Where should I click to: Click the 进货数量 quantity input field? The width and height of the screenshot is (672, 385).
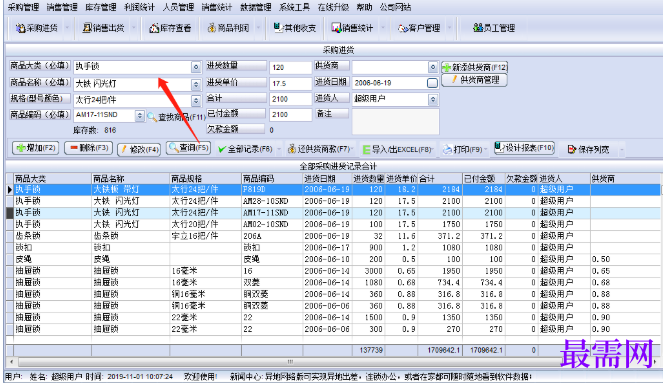(290, 67)
